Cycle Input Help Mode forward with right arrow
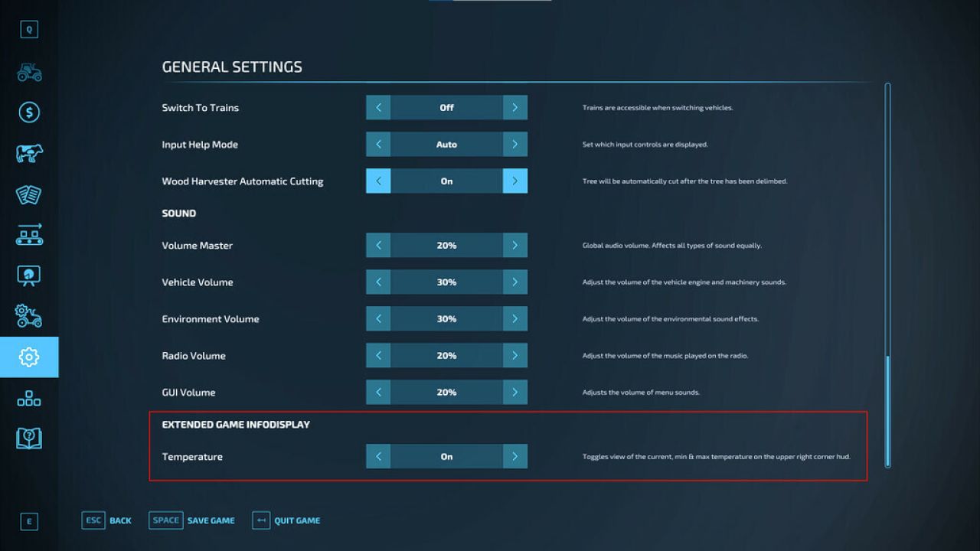Viewport: 980px width, 551px height. [x=515, y=144]
